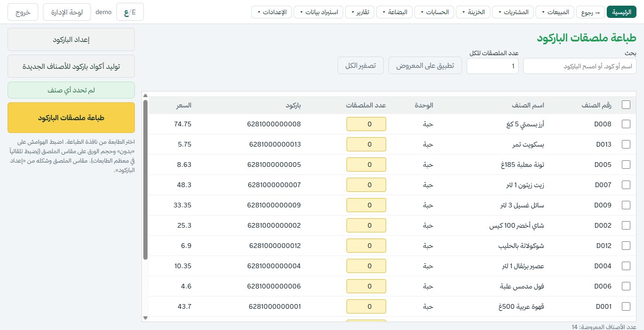Image resolution: width=644 pixels, height=330 pixels.
Task: Expand the استيراد بيانات menu
Action: 318,12
